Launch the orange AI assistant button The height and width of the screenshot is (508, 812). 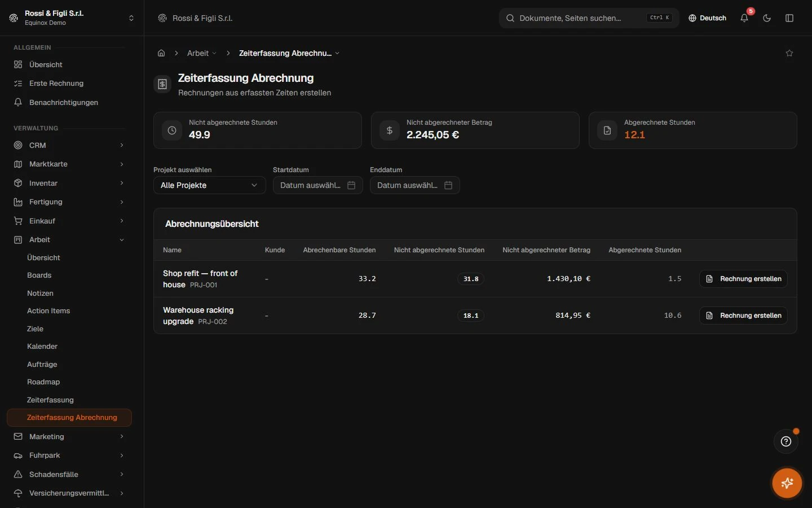tap(787, 483)
